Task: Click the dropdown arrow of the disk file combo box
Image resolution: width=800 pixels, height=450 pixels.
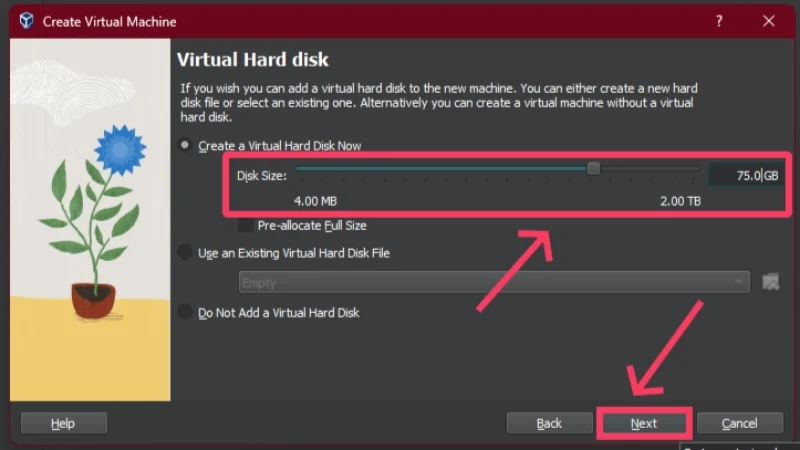Action: coord(738,282)
